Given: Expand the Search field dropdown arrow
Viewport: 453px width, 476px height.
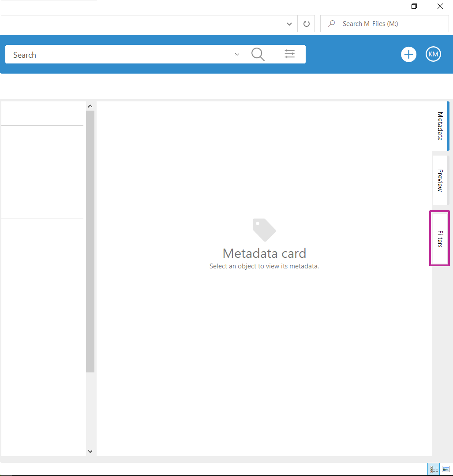Looking at the screenshot, I should pos(237,55).
